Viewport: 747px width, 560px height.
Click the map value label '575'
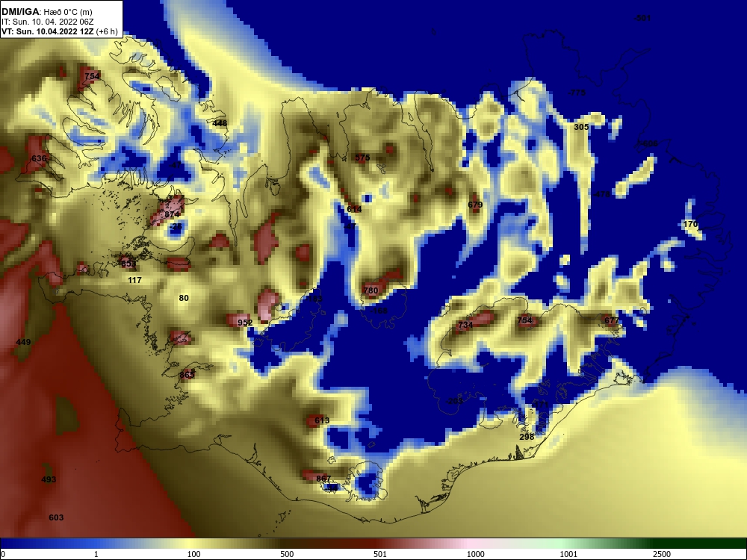tap(362, 158)
